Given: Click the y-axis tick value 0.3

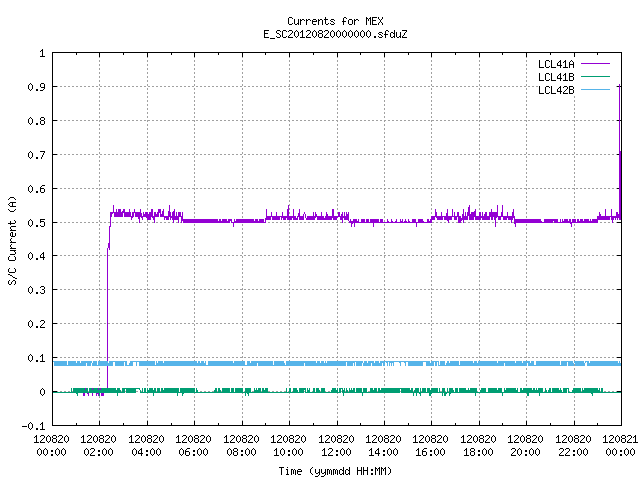Looking at the screenshot, I should 36,290.
